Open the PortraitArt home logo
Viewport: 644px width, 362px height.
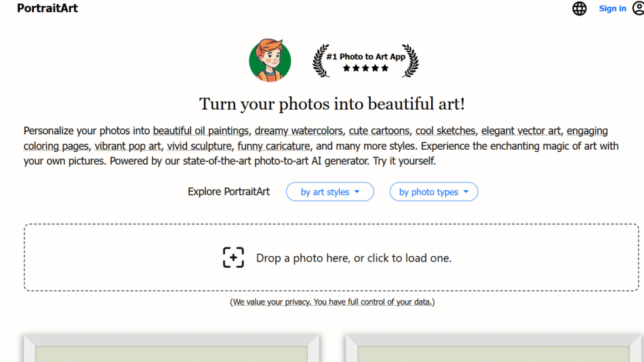47,9
